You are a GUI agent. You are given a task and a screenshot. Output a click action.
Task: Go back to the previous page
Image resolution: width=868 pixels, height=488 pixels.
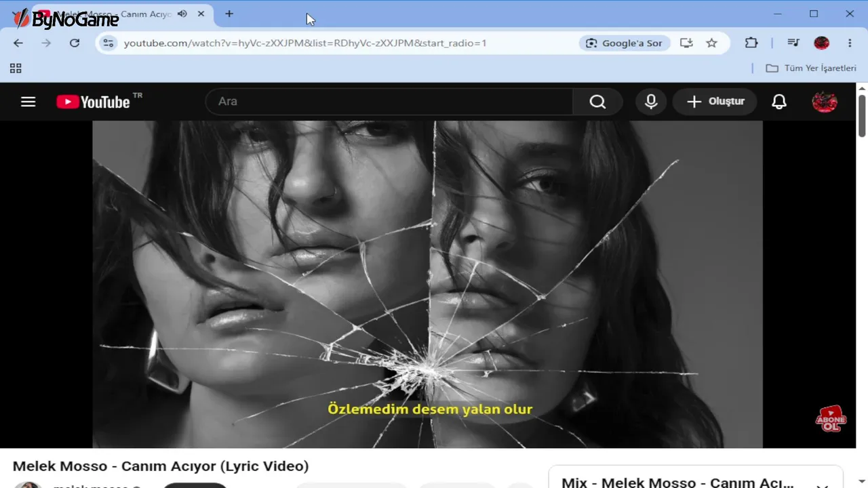pyautogui.click(x=18, y=43)
